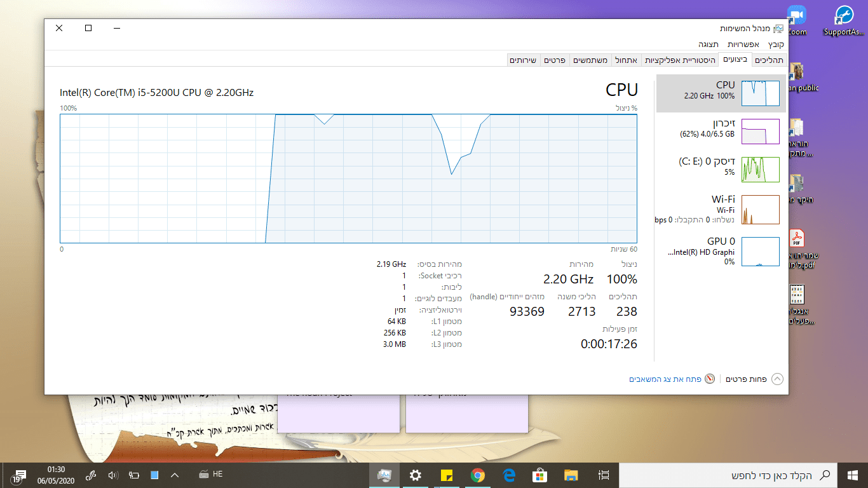Click the taskbar search box הקלד כאן כדי לחפש
Screen dimensions: 868x488
(x=728, y=475)
